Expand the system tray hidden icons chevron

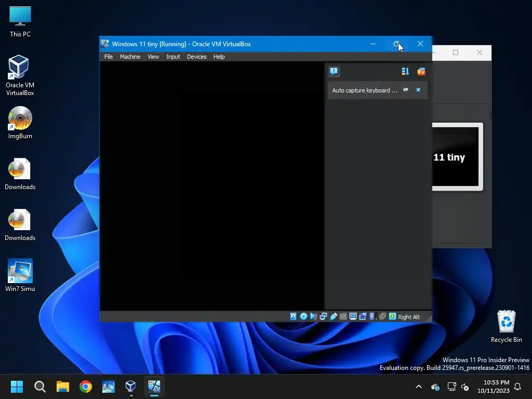pos(419,387)
